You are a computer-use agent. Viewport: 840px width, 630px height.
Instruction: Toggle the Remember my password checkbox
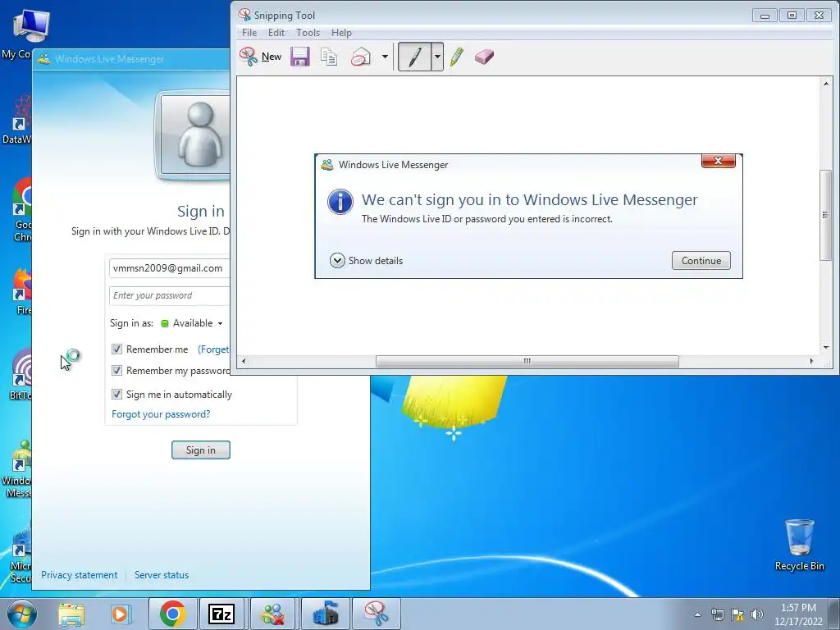coord(116,371)
